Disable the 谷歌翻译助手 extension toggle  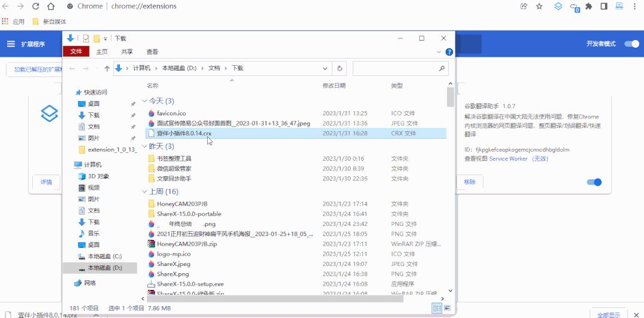594,182
